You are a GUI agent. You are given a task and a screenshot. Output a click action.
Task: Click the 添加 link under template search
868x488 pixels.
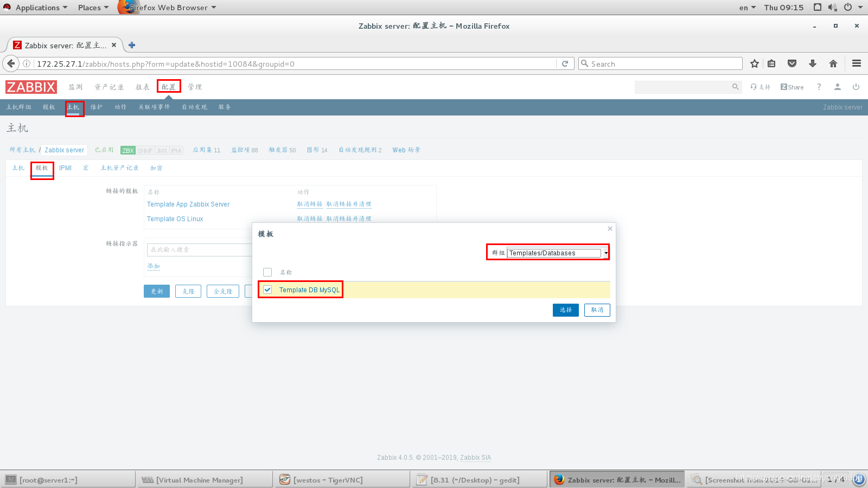(154, 266)
